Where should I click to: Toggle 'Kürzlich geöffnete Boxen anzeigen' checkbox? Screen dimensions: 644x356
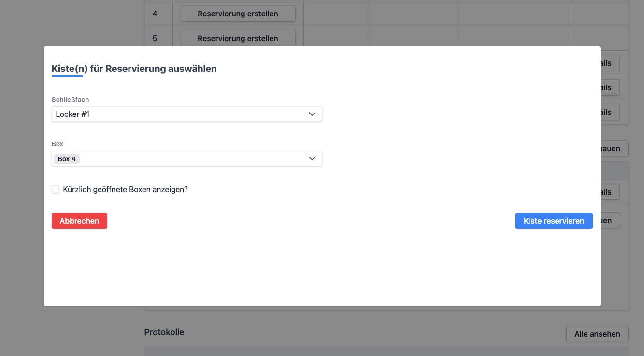56,190
